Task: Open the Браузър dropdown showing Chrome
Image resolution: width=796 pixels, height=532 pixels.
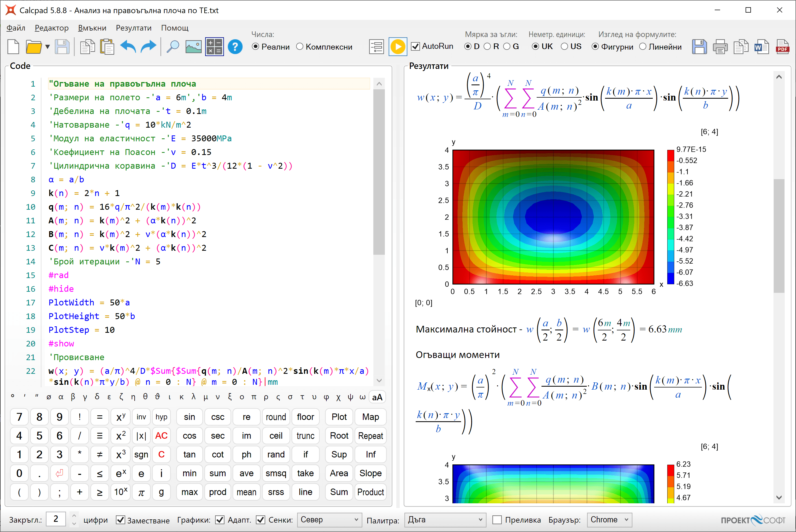Action: click(609, 520)
